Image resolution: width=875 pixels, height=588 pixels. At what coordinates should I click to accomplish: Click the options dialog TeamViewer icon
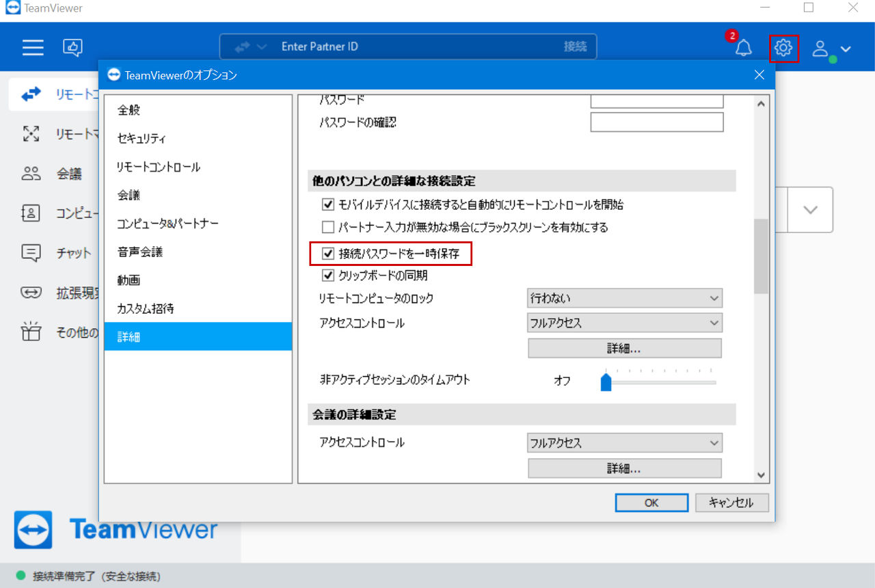pyautogui.click(x=114, y=75)
